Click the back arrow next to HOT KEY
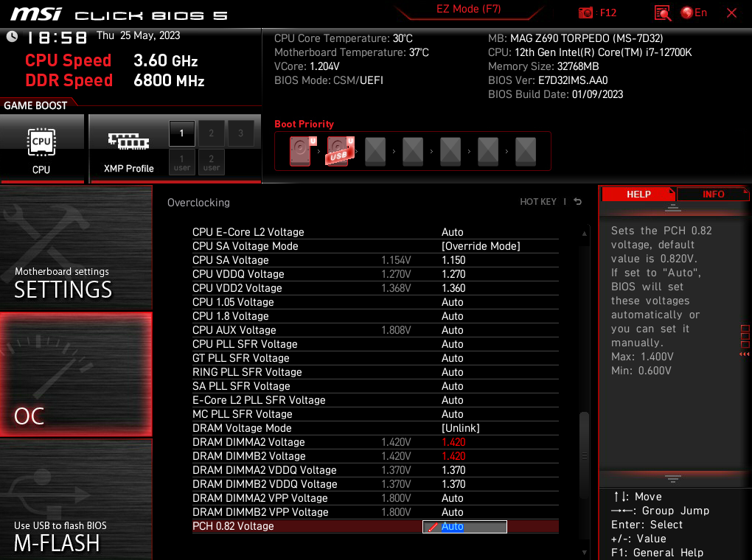Screen dimensions: 752x560 pos(578,202)
